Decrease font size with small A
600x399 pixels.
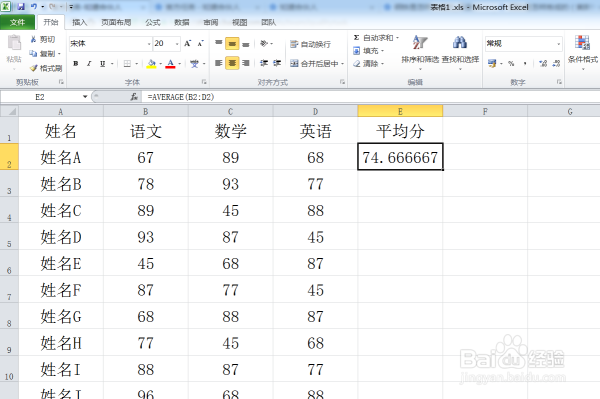pyautogui.click(x=201, y=43)
